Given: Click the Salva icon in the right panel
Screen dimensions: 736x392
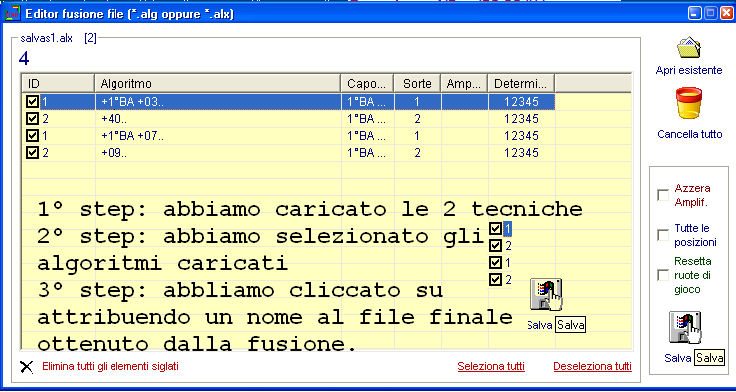Looking at the screenshot, I should pos(685,327).
